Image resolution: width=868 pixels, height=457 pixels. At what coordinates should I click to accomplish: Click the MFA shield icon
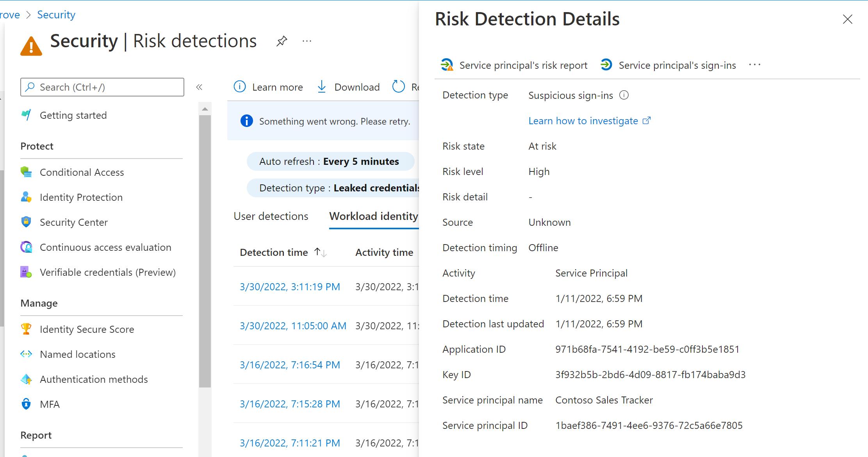point(25,403)
